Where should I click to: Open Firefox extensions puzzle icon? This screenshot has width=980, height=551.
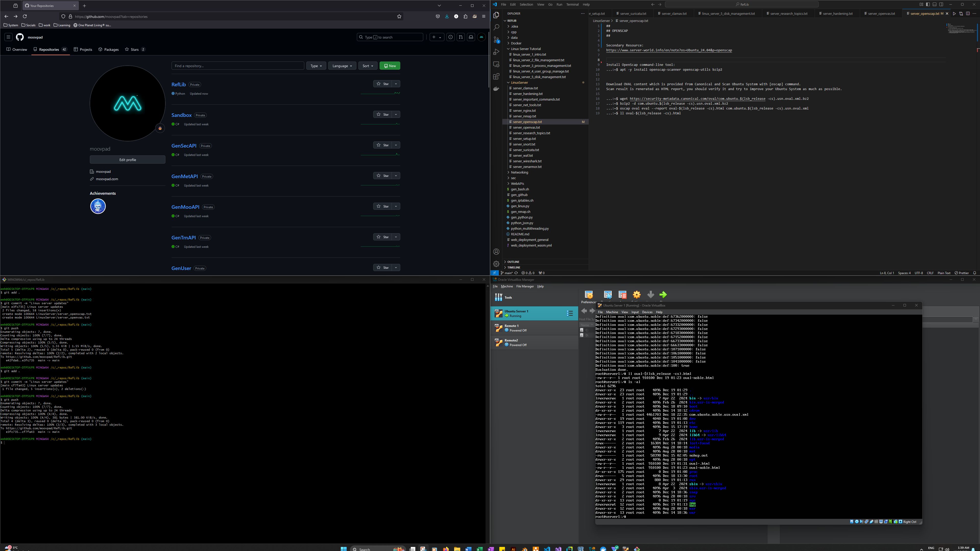[x=465, y=16]
